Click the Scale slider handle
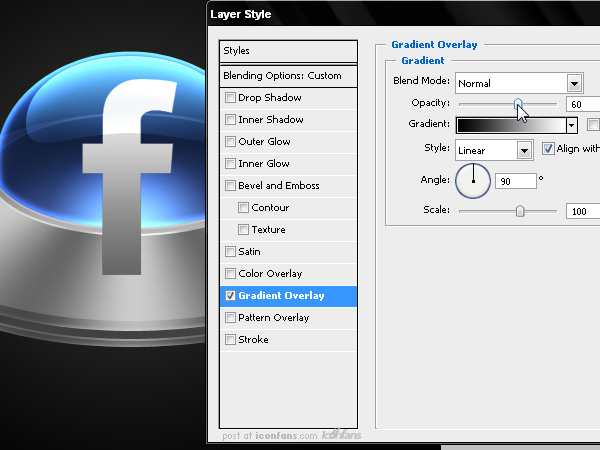Viewport: 600px width, 450px height. [520, 211]
